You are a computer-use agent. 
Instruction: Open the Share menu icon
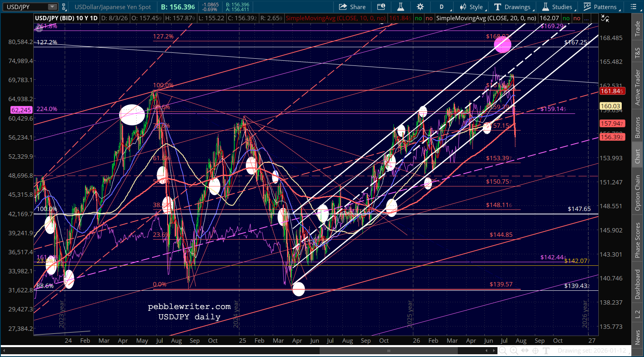(x=343, y=7)
